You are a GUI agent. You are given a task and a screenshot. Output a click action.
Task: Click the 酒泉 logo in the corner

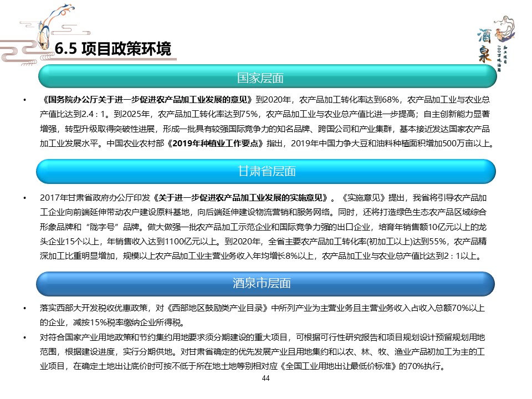[x=496, y=44]
